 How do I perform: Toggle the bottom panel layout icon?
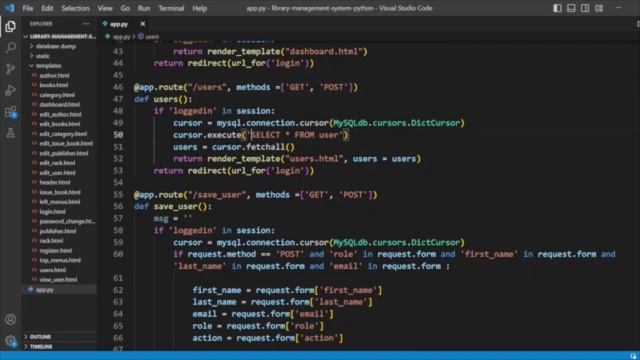(x=571, y=8)
